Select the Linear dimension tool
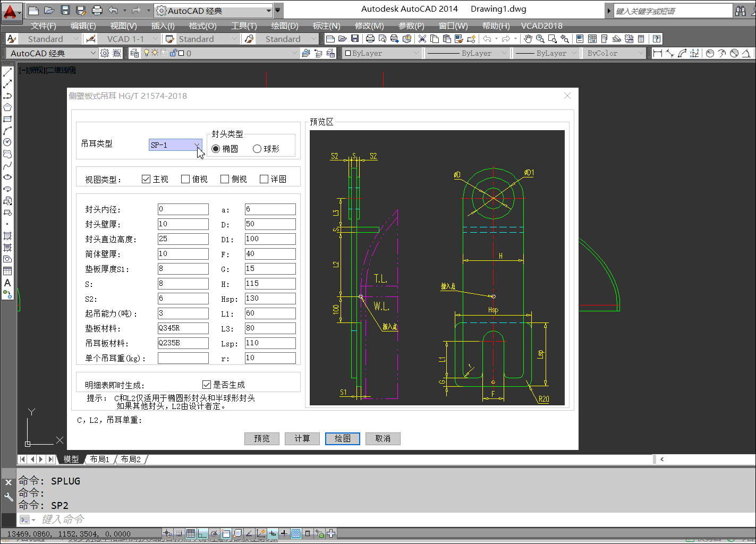 [658, 53]
